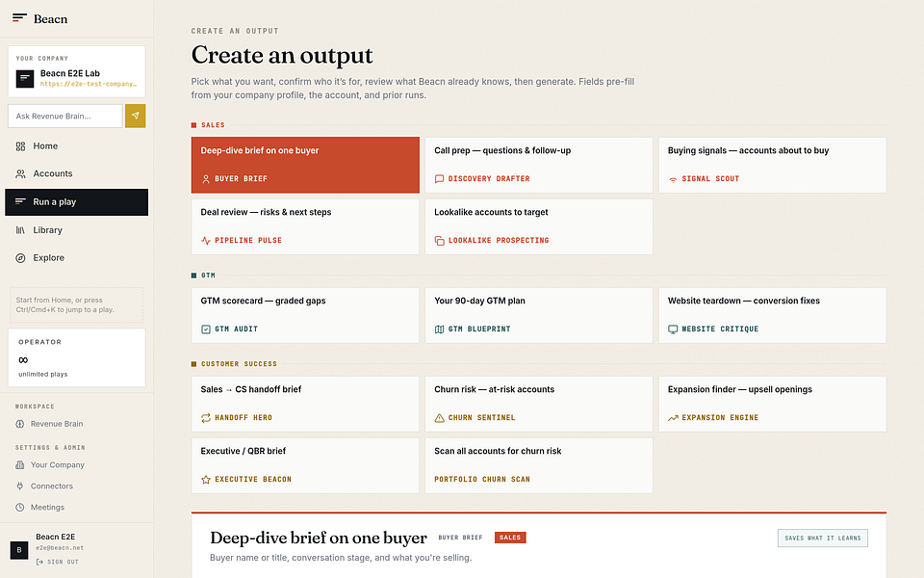Screen dimensions: 924x578
Task: Click the Revenue Brain icon in Workspace
Action: (x=20, y=424)
